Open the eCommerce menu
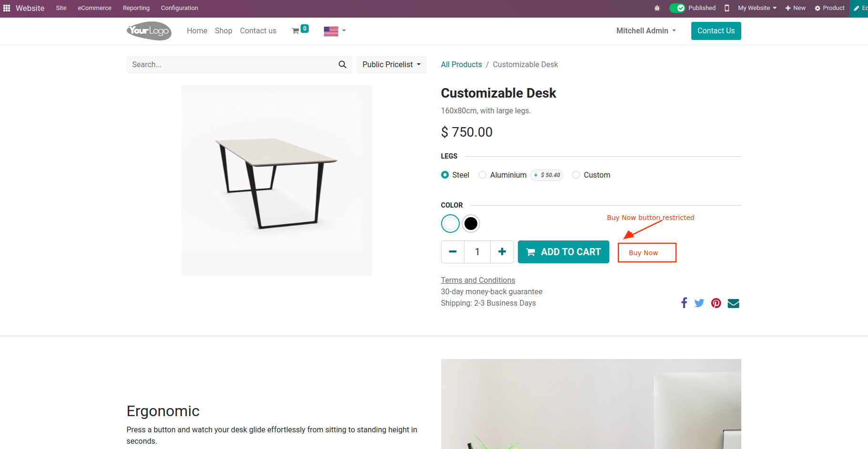 (94, 8)
